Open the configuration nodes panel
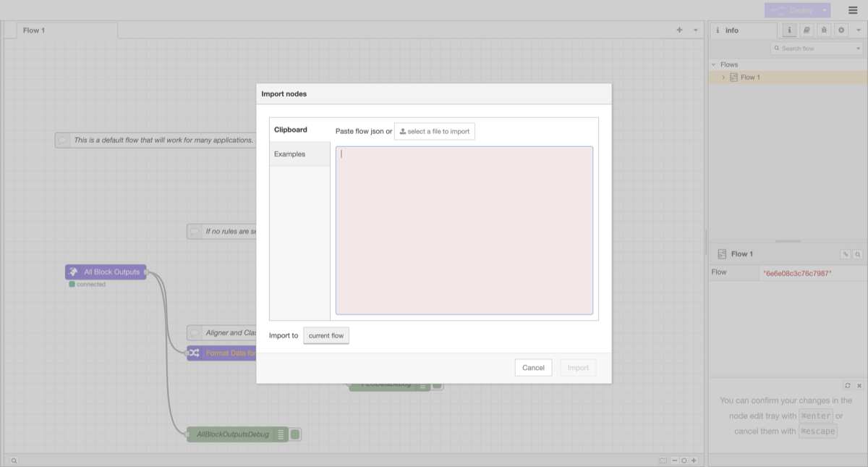The height and width of the screenshot is (467, 868). point(840,30)
